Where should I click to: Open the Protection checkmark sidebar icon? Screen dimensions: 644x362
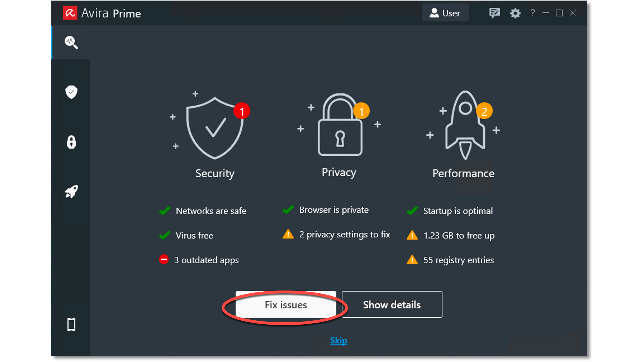point(72,92)
